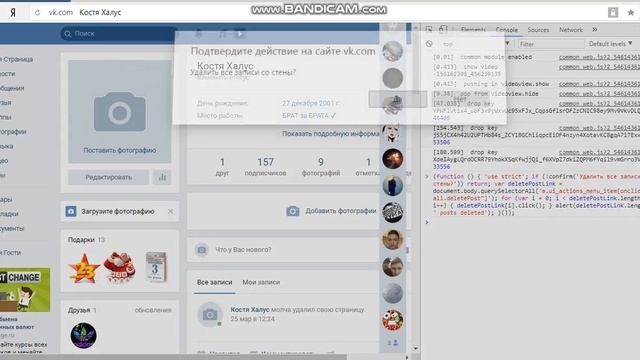640x360 pixels.
Task: Click the browser address bar vk.com
Action: coord(60,13)
